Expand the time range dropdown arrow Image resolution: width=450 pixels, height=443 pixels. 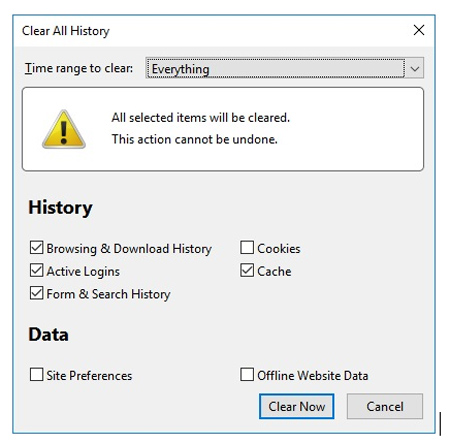(x=415, y=69)
